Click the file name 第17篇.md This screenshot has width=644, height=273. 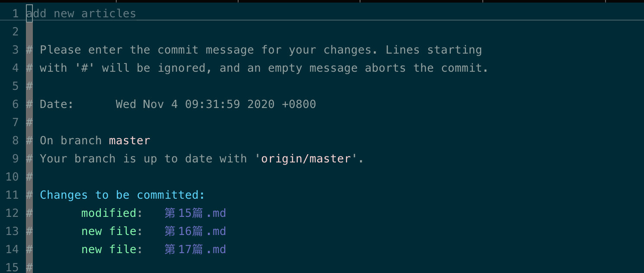[195, 249]
